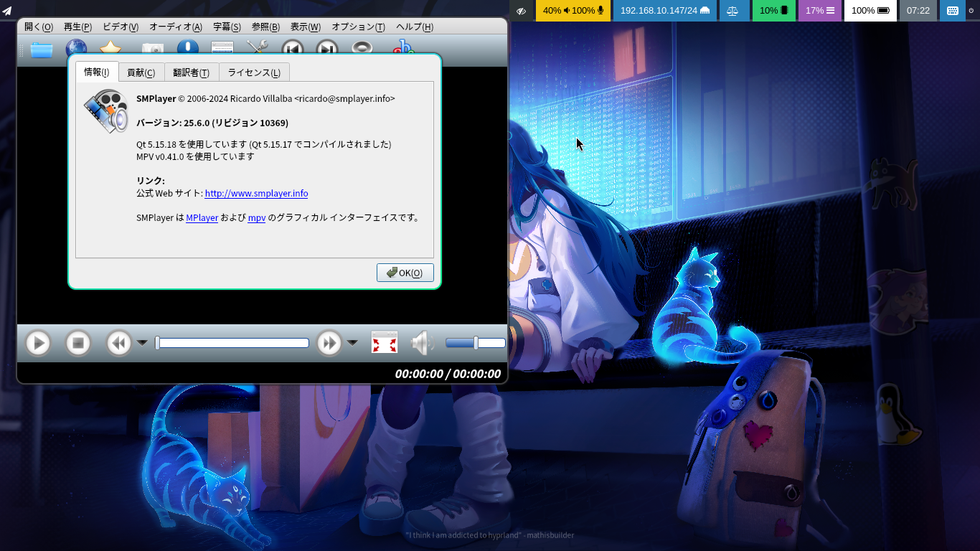Image resolution: width=980 pixels, height=551 pixels.
Task: Click the camera screenshot toolbar icon
Action: click(x=153, y=49)
